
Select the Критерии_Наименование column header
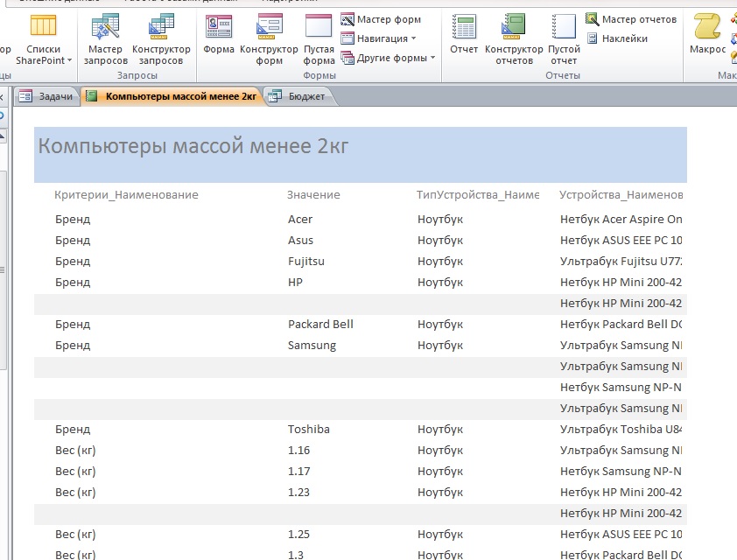(126, 194)
